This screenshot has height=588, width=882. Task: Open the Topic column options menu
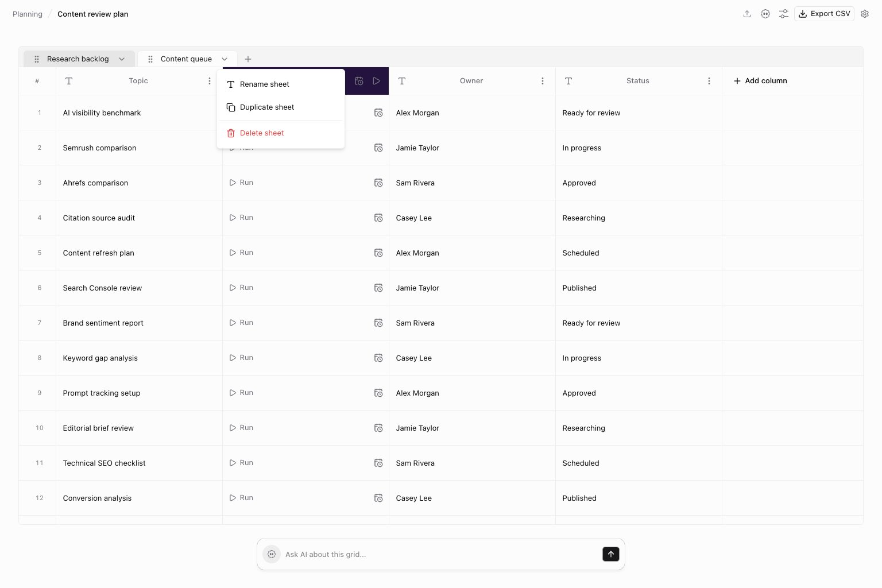click(210, 81)
